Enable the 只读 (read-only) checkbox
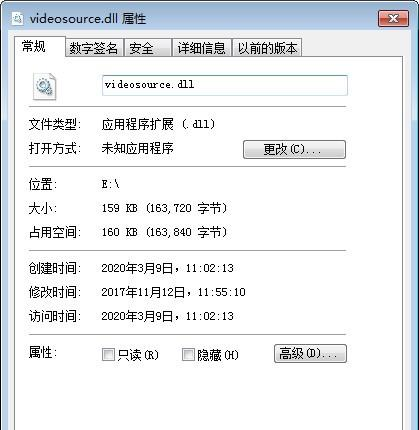 pyautogui.click(x=108, y=355)
